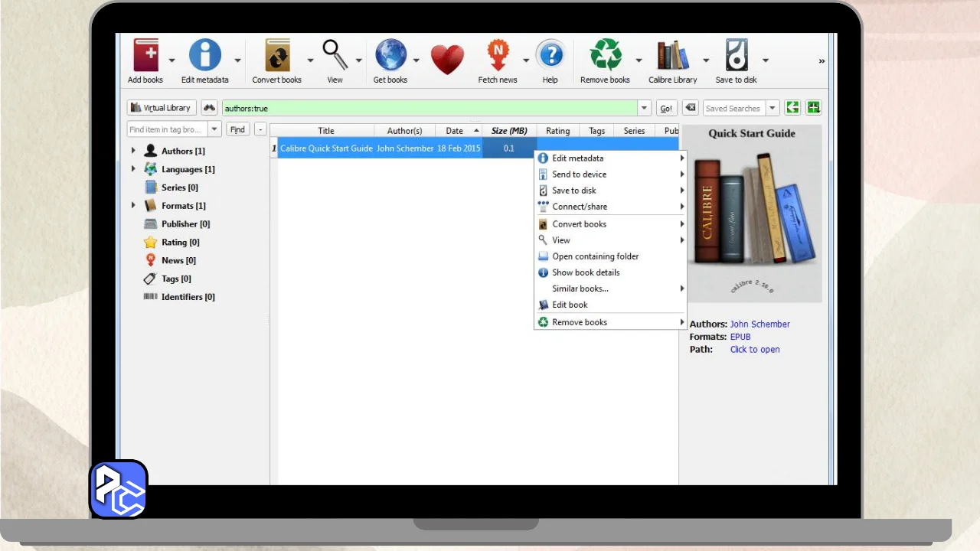The height and width of the screenshot is (551, 980).
Task: Click the Remove books recycle icon
Action: (605, 57)
